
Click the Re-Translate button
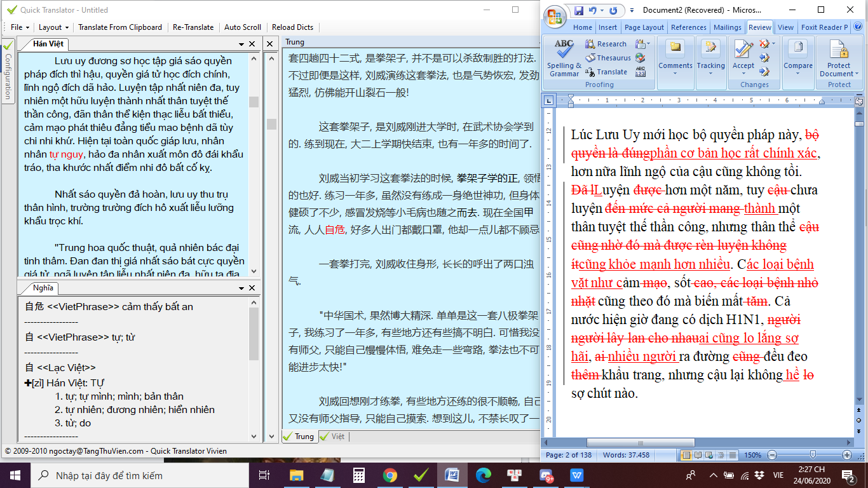click(x=193, y=27)
